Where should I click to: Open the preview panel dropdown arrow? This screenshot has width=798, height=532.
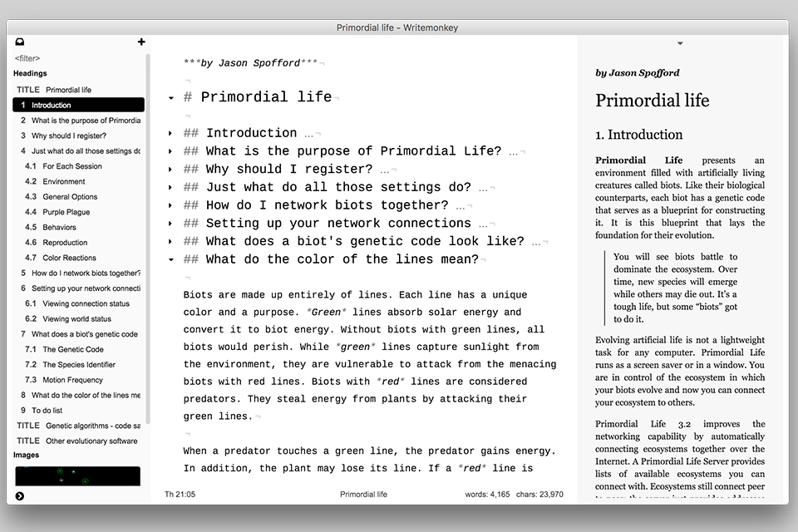coord(680,42)
